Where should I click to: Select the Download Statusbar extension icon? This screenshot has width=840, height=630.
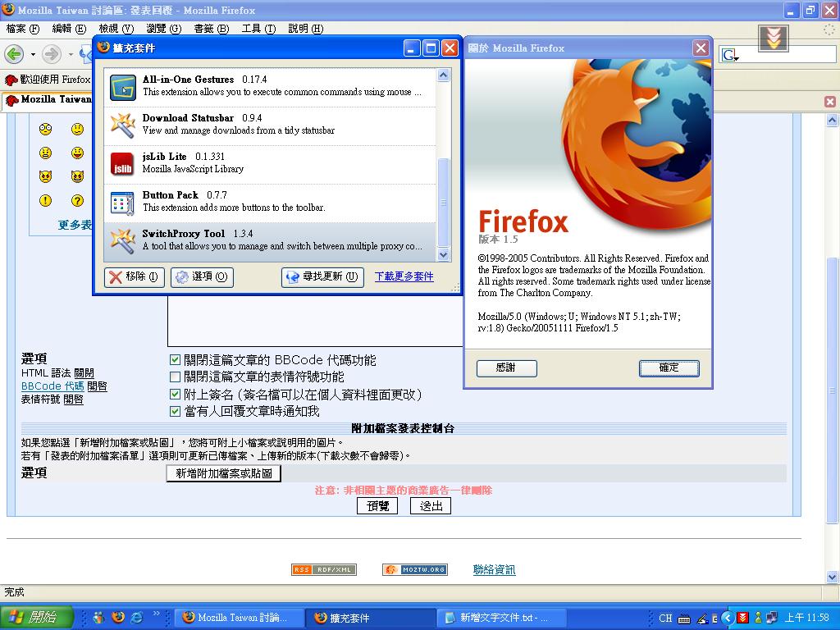[123, 126]
